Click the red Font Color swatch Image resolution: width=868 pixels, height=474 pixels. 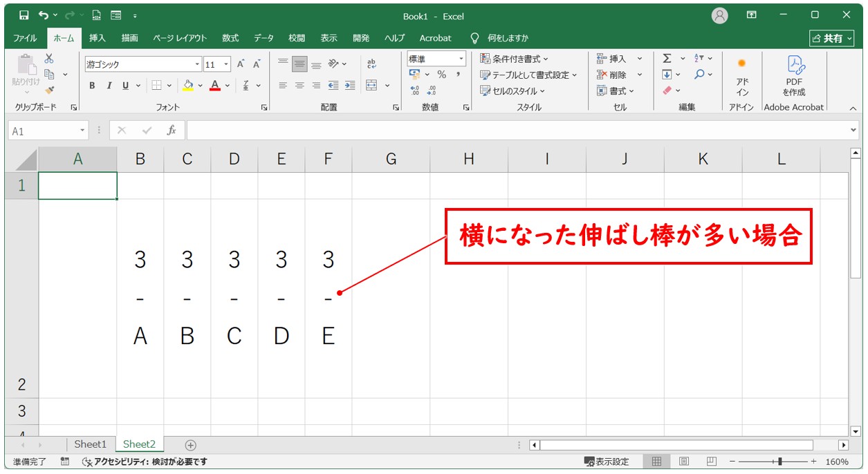pyautogui.click(x=215, y=86)
